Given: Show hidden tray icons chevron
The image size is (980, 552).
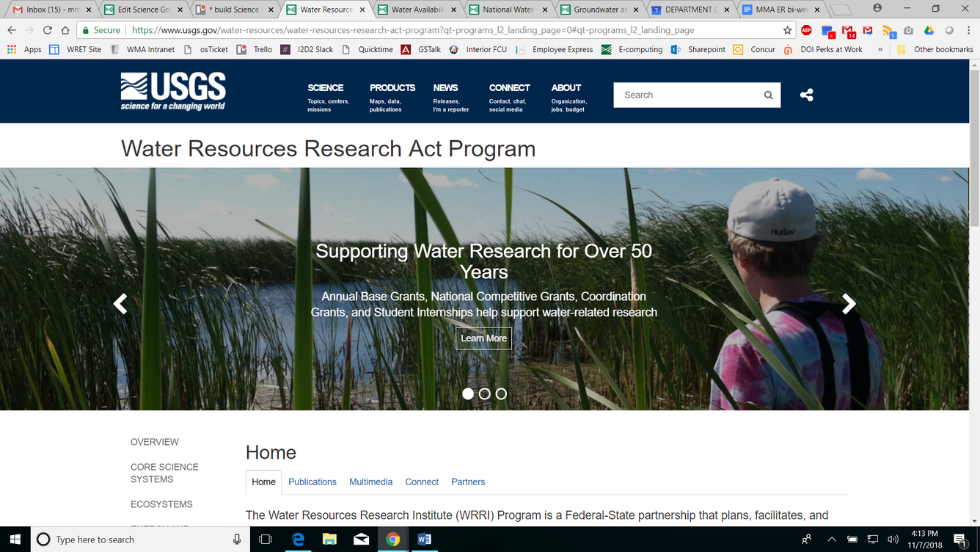Looking at the screenshot, I should click(x=832, y=540).
